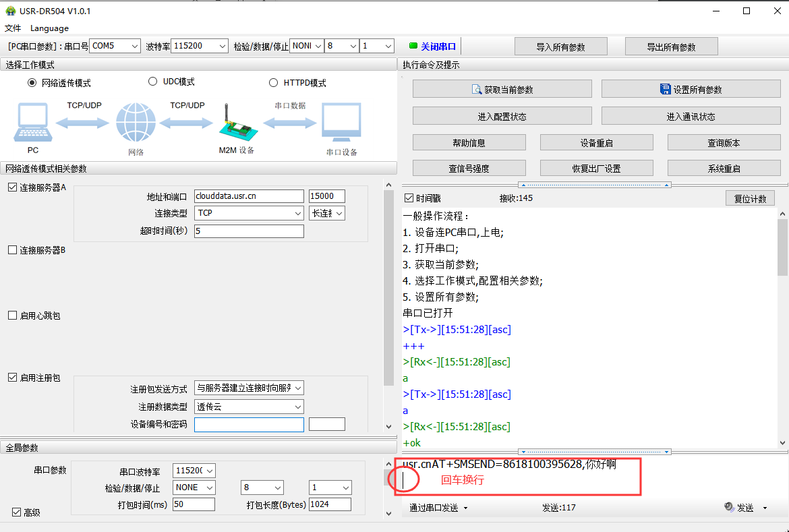Click the network globe icon
789x532 pixels.
coord(136,123)
